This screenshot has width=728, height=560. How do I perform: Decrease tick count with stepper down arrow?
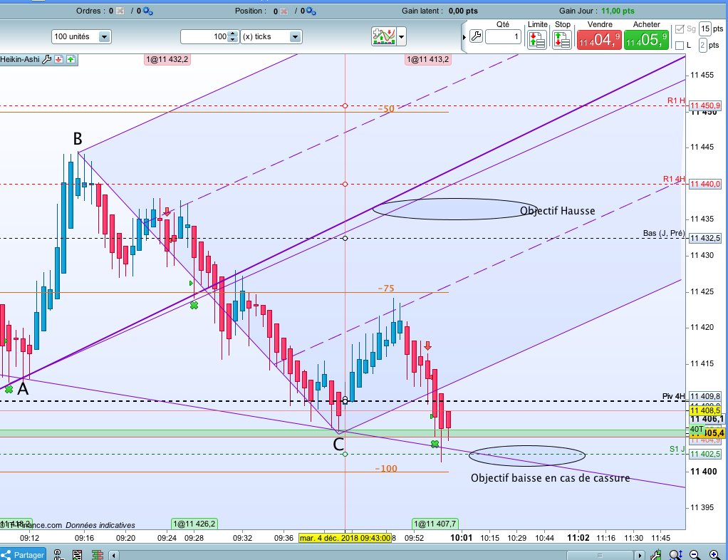point(233,40)
